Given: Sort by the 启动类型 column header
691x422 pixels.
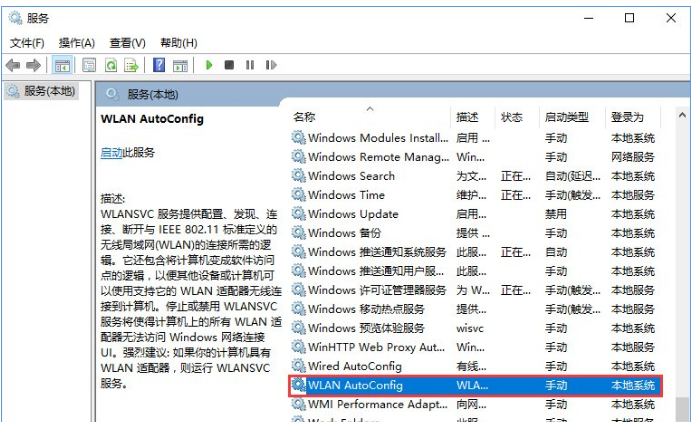Looking at the screenshot, I should pos(567,117).
